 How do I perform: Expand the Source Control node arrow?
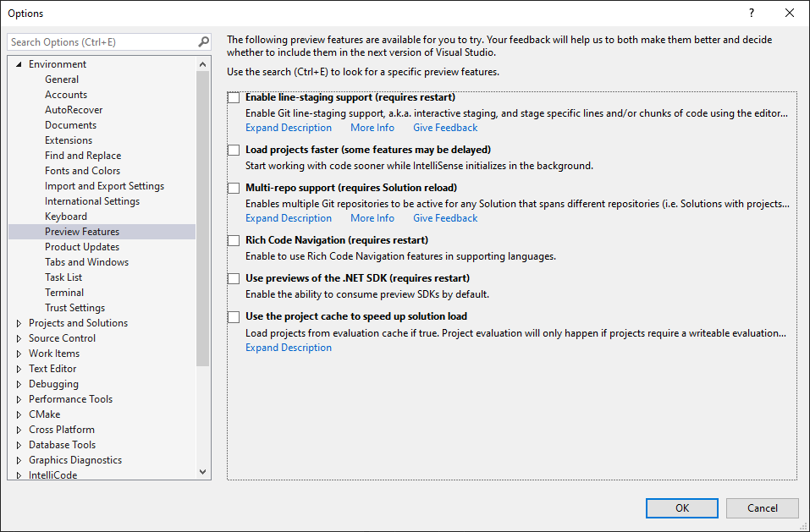pos(19,338)
